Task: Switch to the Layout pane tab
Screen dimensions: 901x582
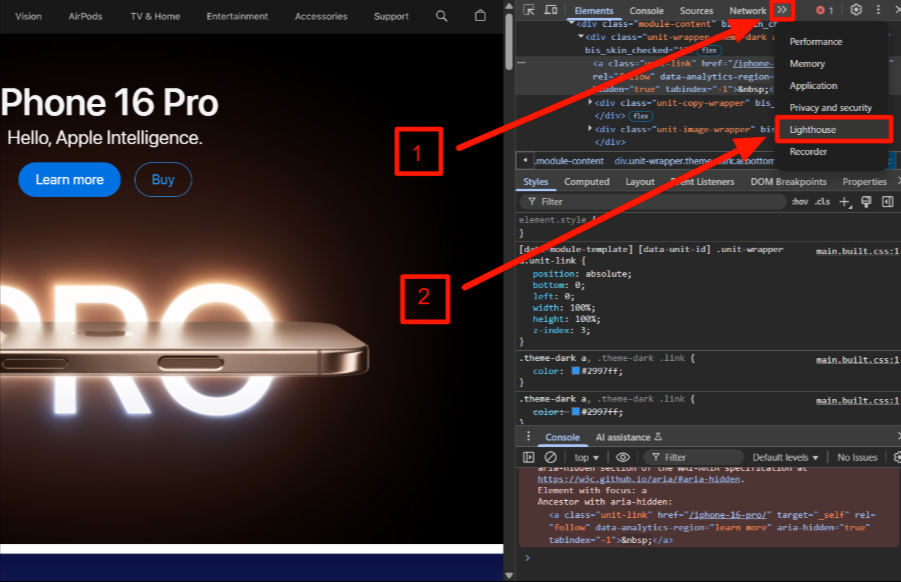Action: 640,182
